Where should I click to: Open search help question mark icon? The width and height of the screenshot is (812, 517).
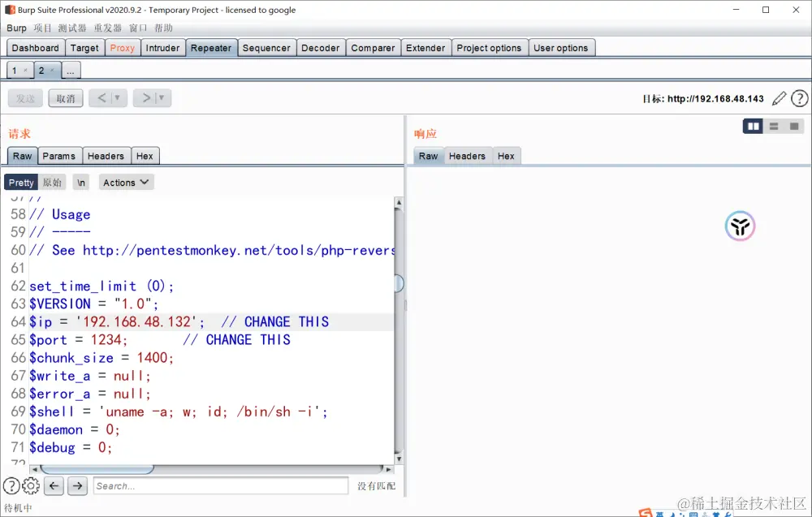[11, 486]
